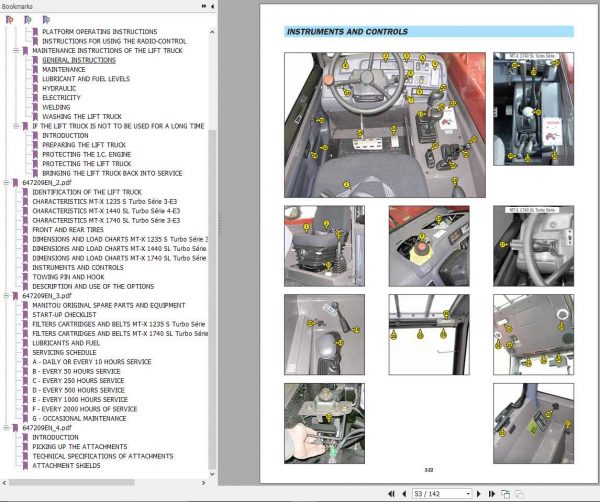The image size is (600, 502).
Task: Go to previous page
Action: pyautogui.click(x=404, y=494)
